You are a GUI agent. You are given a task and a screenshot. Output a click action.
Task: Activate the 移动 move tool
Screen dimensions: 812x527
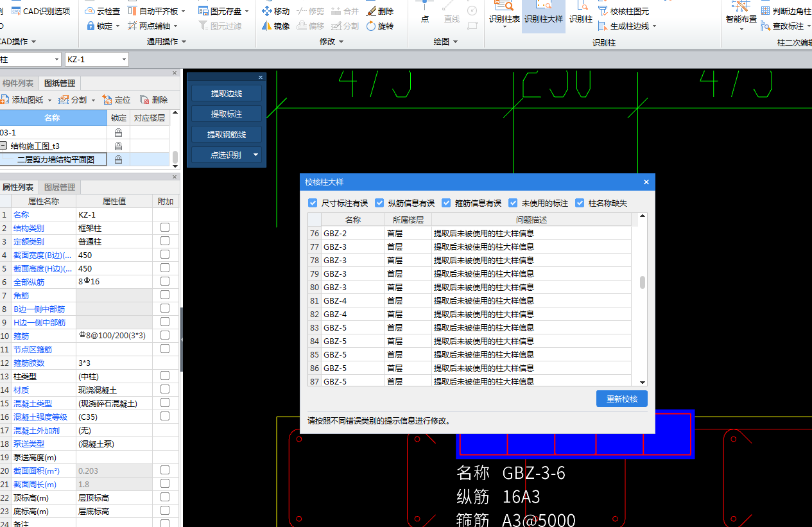[x=276, y=11]
